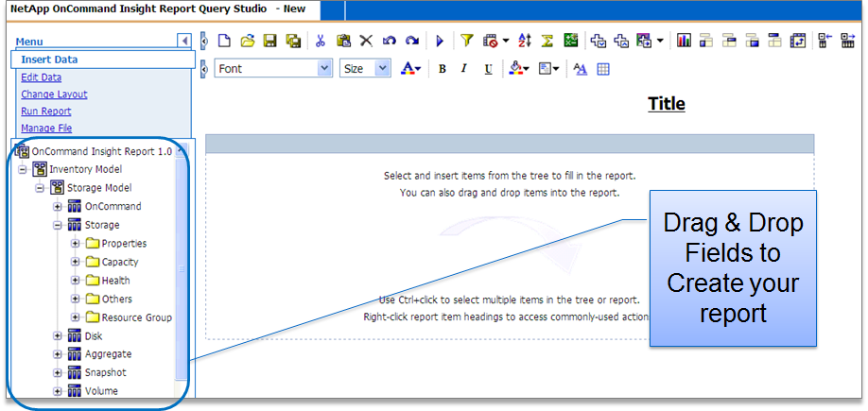Select Change Layout in the menu

click(x=54, y=94)
